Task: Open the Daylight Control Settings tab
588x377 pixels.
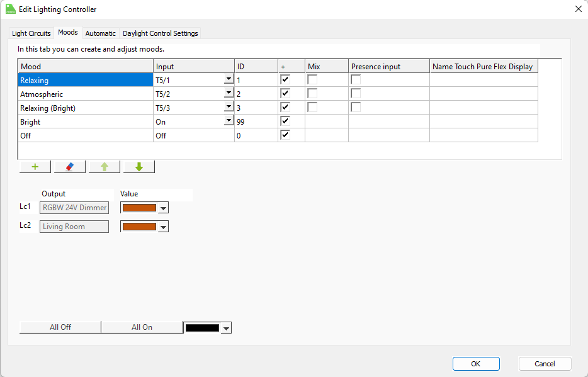Action: click(160, 33)
